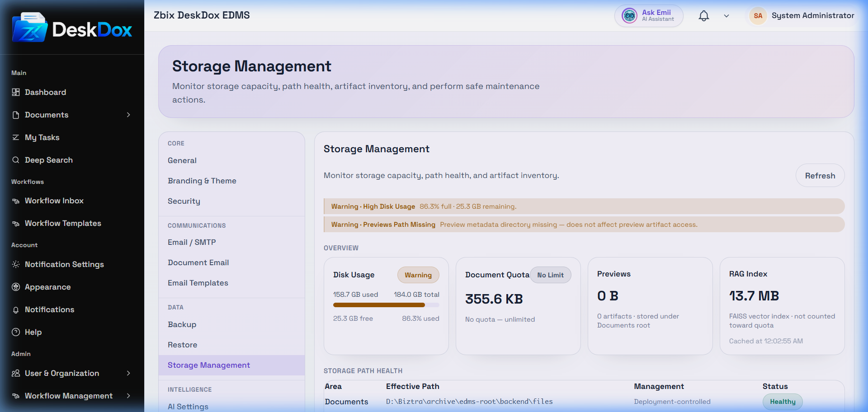Click the Notifications bell icon in sidebar

point(16,309)
